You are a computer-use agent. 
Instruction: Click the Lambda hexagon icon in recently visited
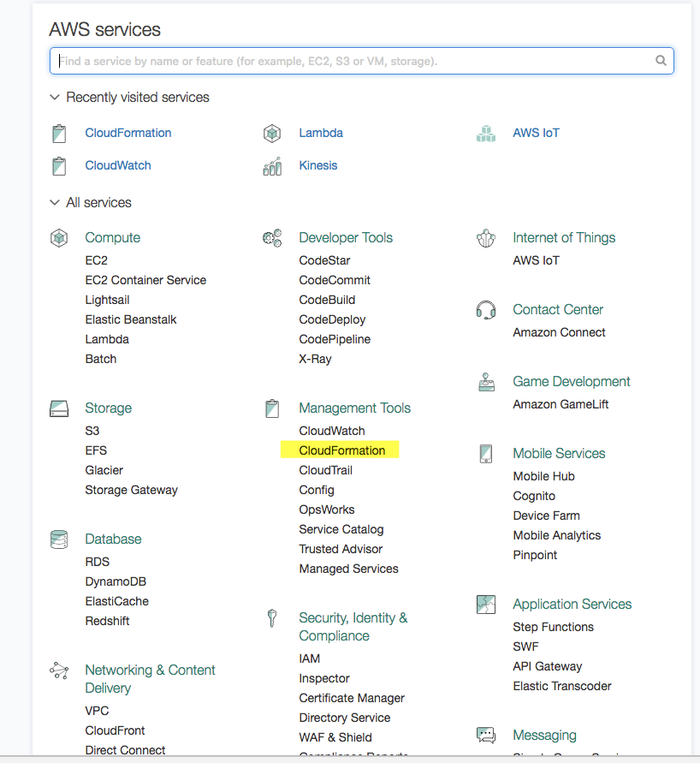point(272,134)
